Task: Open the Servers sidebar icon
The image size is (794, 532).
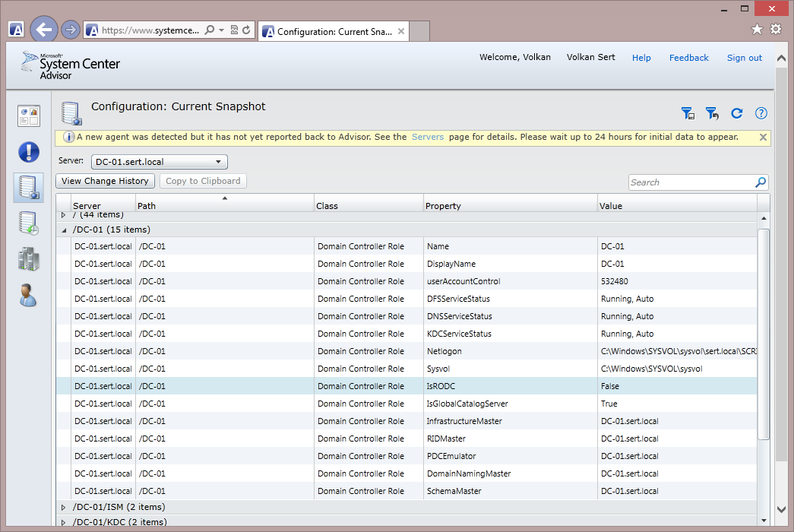Action: (29, 259)
